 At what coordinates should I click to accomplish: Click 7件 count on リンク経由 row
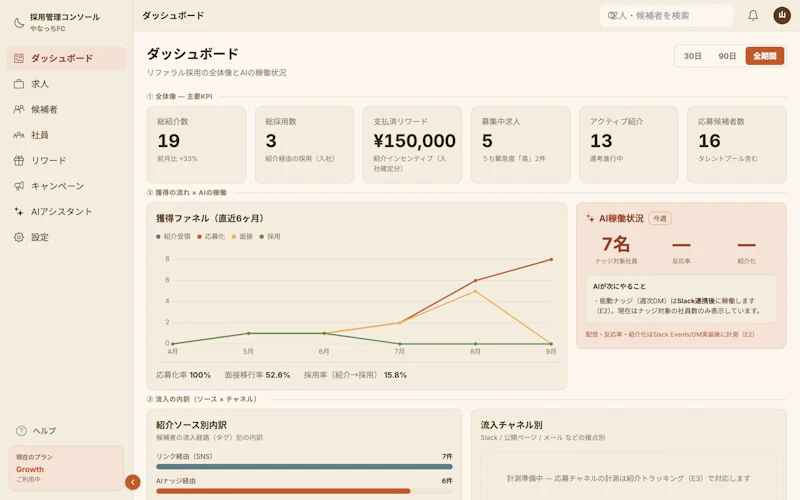click(447, 456)
